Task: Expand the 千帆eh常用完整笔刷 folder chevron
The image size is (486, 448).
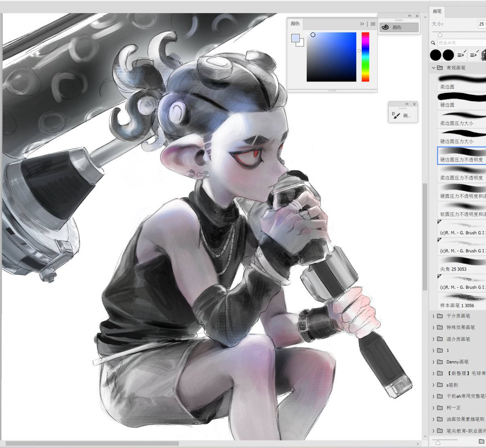Action: [x=433, y=396]
